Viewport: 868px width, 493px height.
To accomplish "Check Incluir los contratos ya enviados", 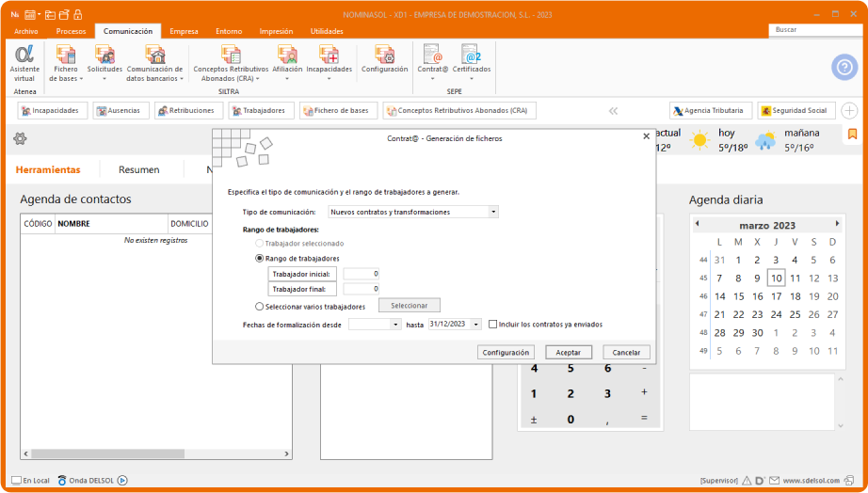I will [x=492, y=325].
